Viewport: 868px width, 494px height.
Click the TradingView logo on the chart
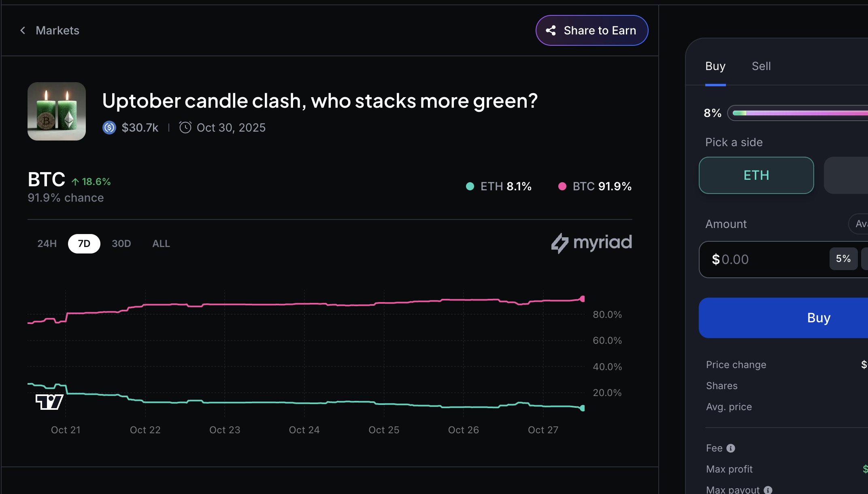click(x=49, y=402)
